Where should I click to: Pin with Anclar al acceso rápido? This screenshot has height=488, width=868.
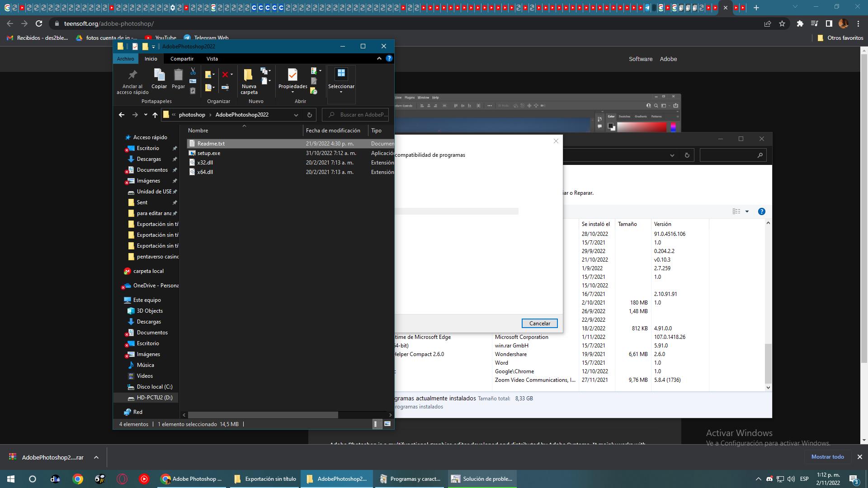(132, 75)
